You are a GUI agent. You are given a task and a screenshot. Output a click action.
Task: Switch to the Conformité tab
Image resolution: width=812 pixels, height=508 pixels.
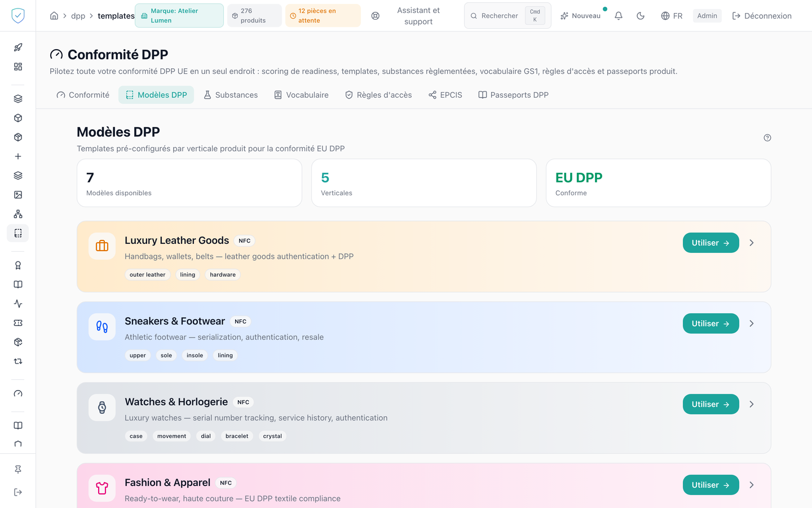[x=83, y=95]
